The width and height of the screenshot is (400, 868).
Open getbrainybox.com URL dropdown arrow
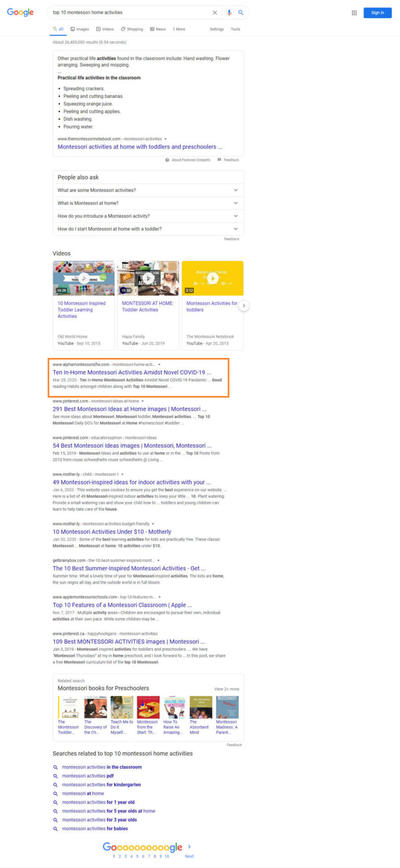tap(158, 561)
